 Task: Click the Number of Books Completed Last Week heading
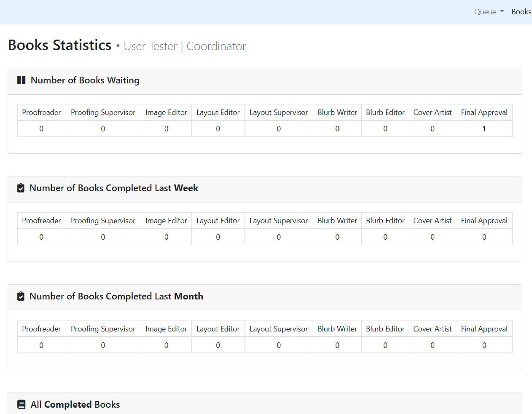[x=113, y=188]
